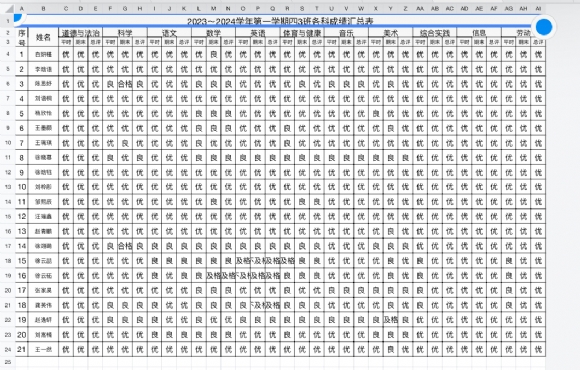Image resolution: width=580 pixels, height=370 pixels.
Task: Click sequence number 21 cell
Action: (x=22, y=349)
